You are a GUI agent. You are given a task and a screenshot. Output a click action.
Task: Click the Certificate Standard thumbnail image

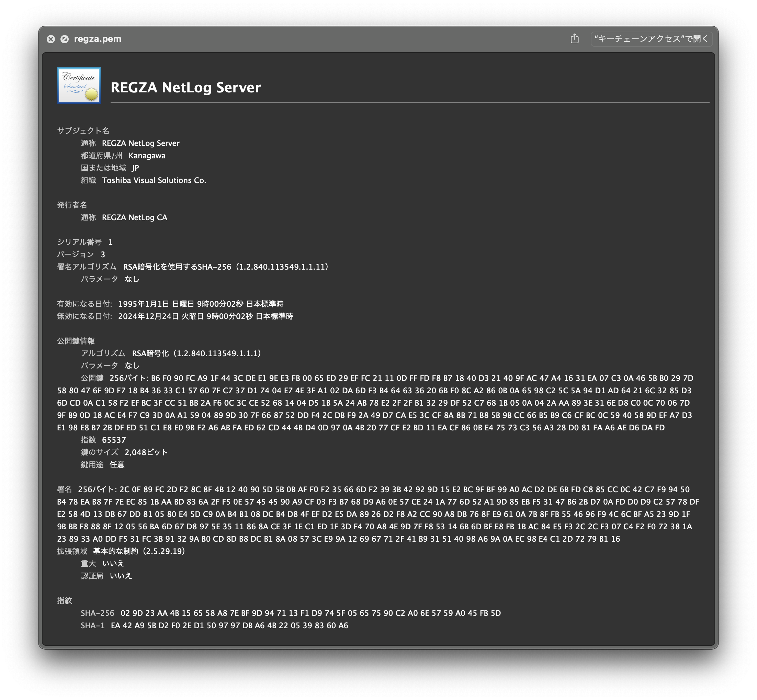79,85
